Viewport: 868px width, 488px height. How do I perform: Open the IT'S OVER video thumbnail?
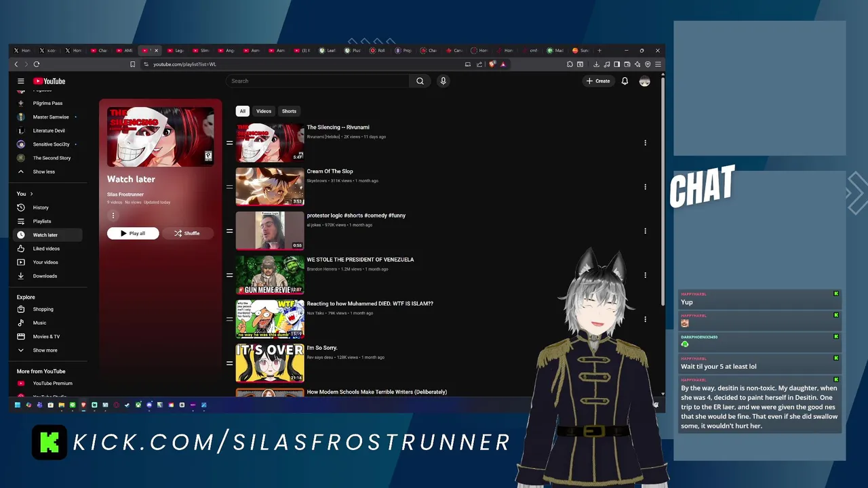(x=270, y=363)
